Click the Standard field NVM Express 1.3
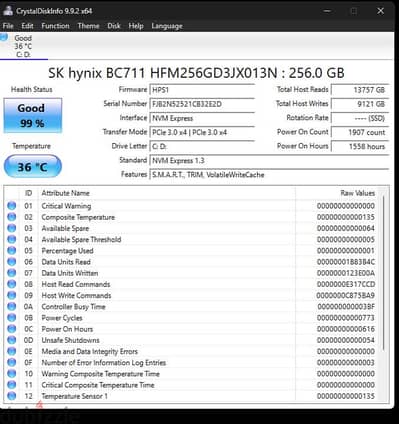The width and height of the screenshot is (399, 424). click(269, 161)
